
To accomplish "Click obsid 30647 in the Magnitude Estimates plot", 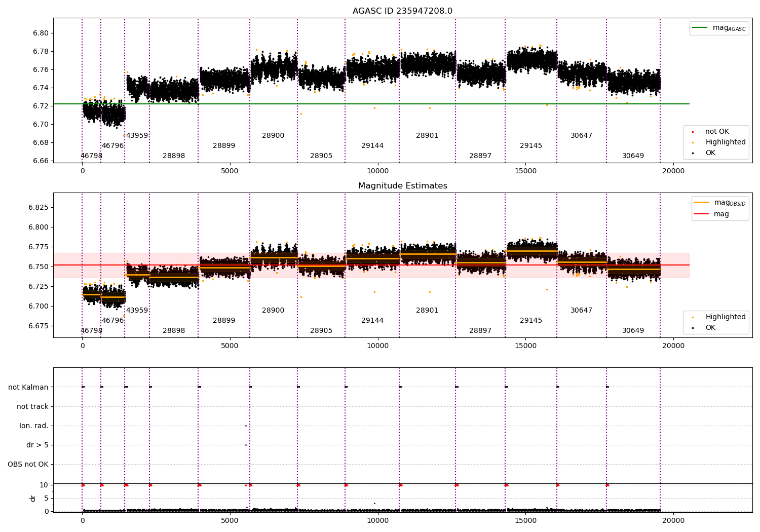I will point(582,311).
